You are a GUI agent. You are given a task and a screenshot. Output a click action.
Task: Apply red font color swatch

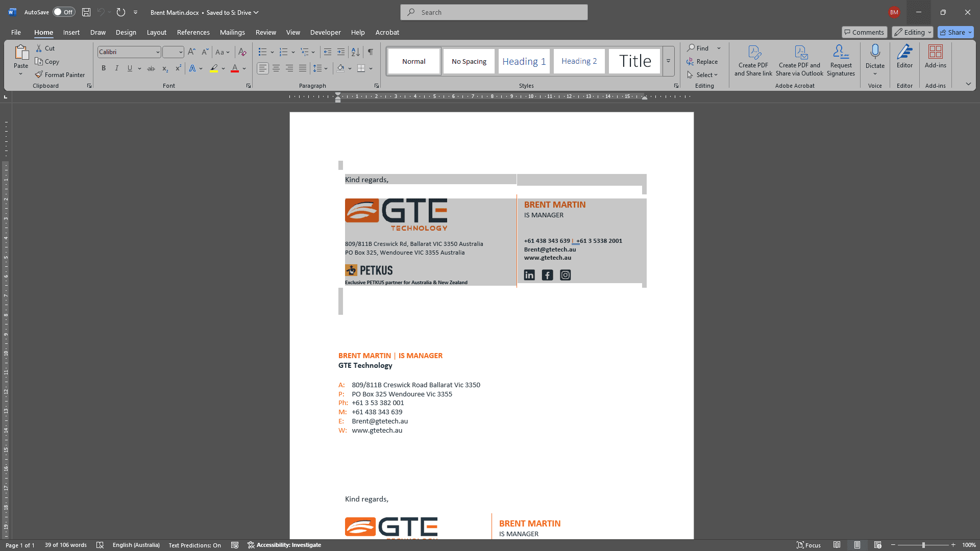coord(235,68)
